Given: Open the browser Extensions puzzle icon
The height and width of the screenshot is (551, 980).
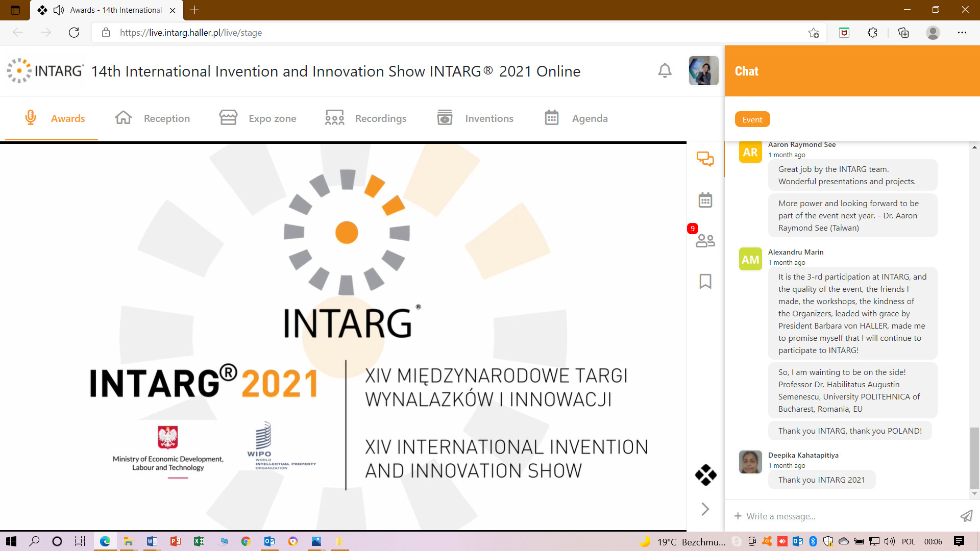Looking at the screenshot, I should tap(873, 33).
